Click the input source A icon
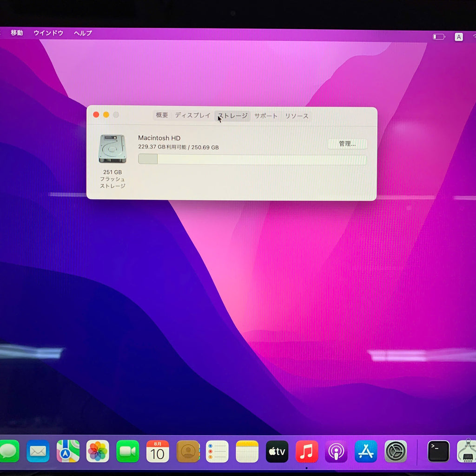 pos(459,37)
